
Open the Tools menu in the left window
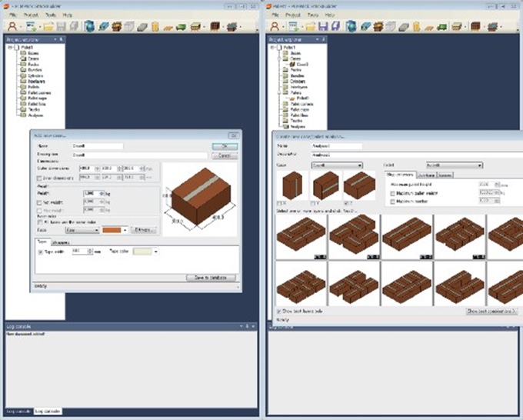tap(50, 15)
